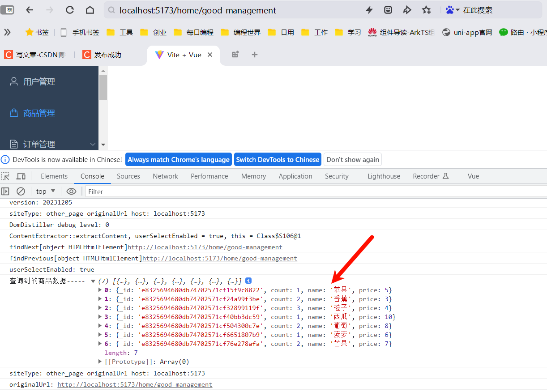
Task: Close the Vite + Vue tab
Action: (x=210, y=55)
